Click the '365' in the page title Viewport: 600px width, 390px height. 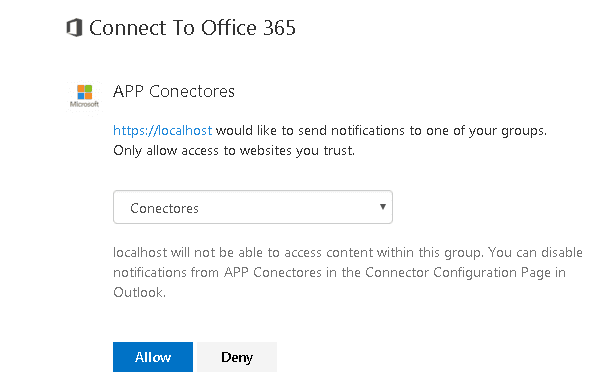click(x=279, y=28)
